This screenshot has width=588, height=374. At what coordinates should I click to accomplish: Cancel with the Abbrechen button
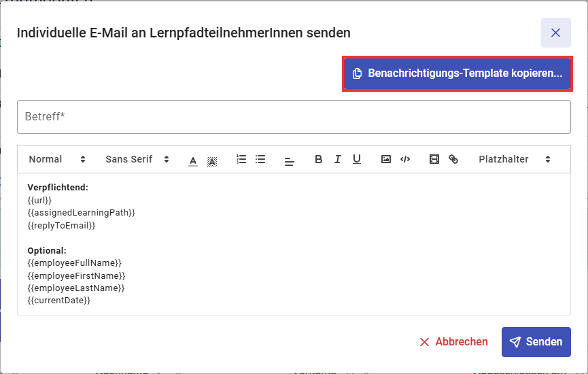pos(453,342)
